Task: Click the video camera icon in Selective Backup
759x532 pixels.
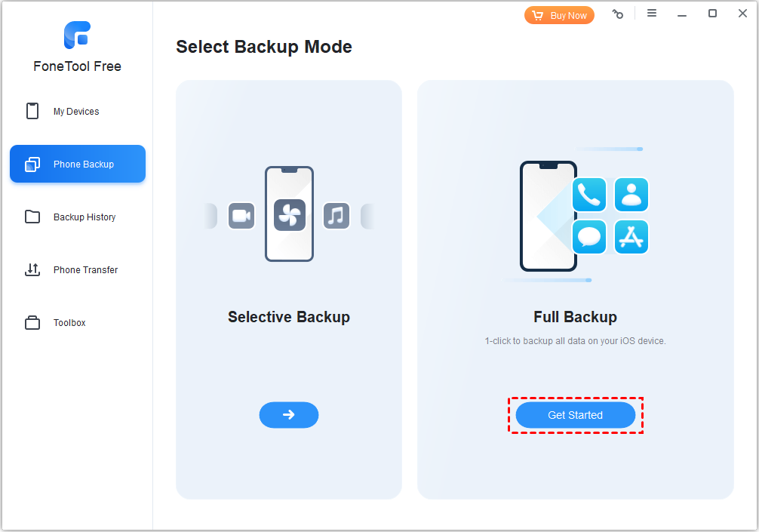Action: click(241, 217)
